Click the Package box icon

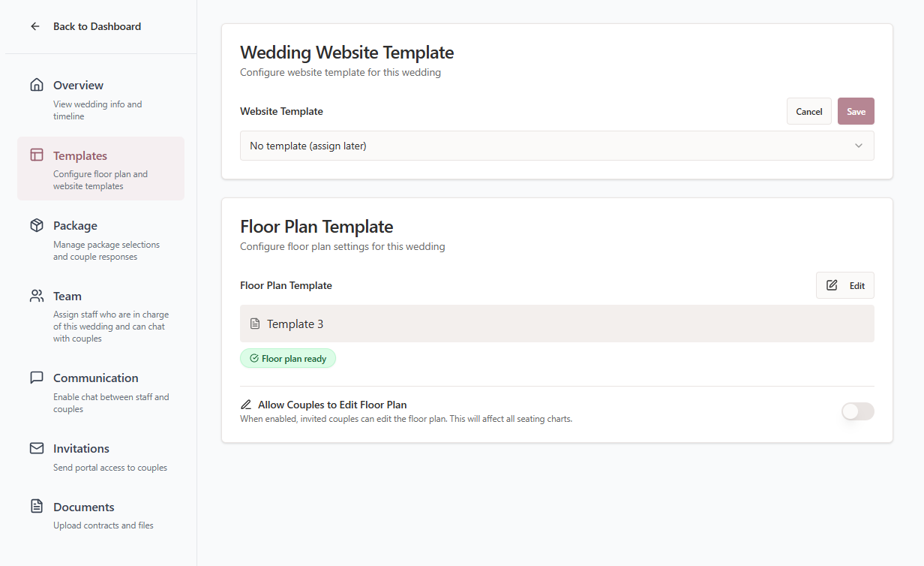tap(37, 225)
